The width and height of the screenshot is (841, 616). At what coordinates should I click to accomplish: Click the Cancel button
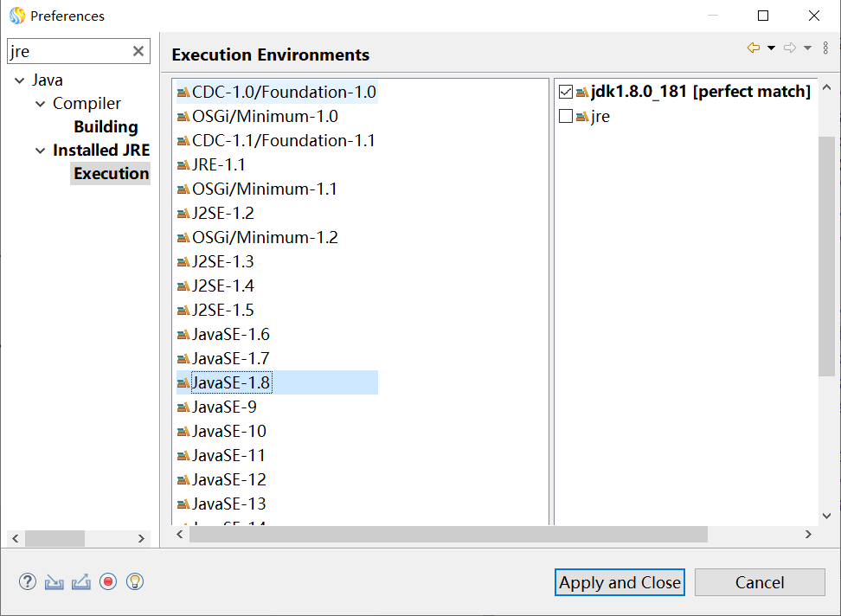tap(760, 582)
